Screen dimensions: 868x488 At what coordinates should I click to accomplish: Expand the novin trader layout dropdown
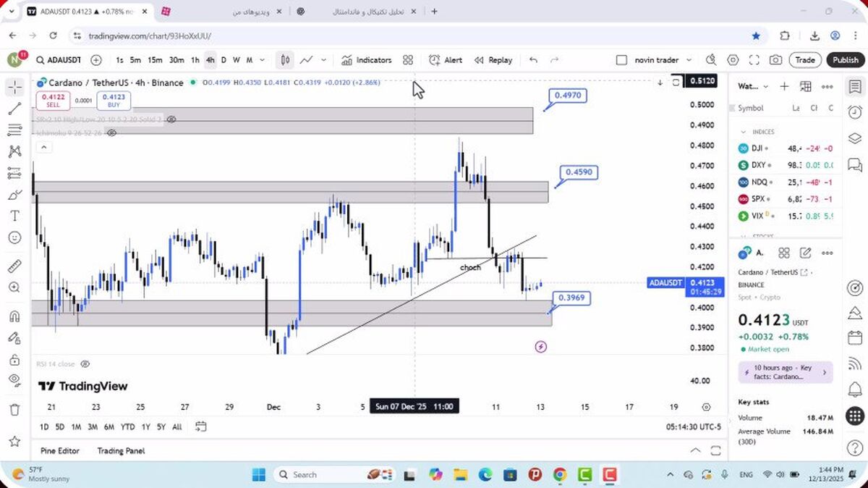pos(689,60)
